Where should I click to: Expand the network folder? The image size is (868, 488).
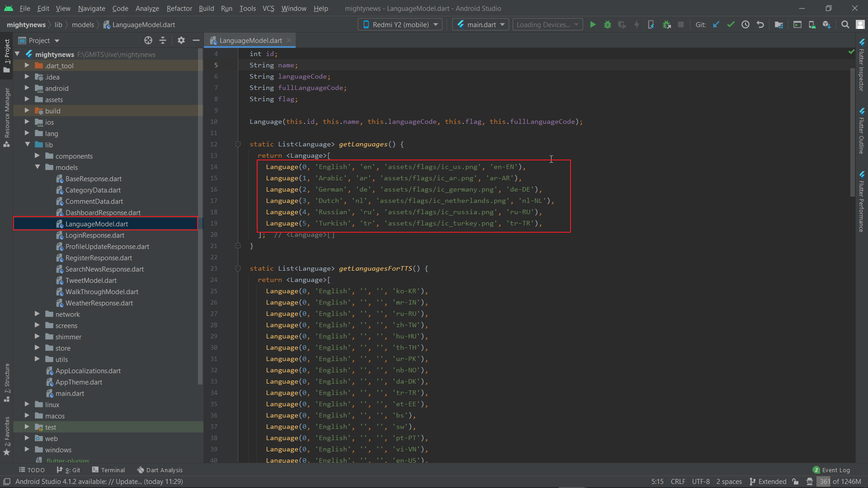coord(38,314)
